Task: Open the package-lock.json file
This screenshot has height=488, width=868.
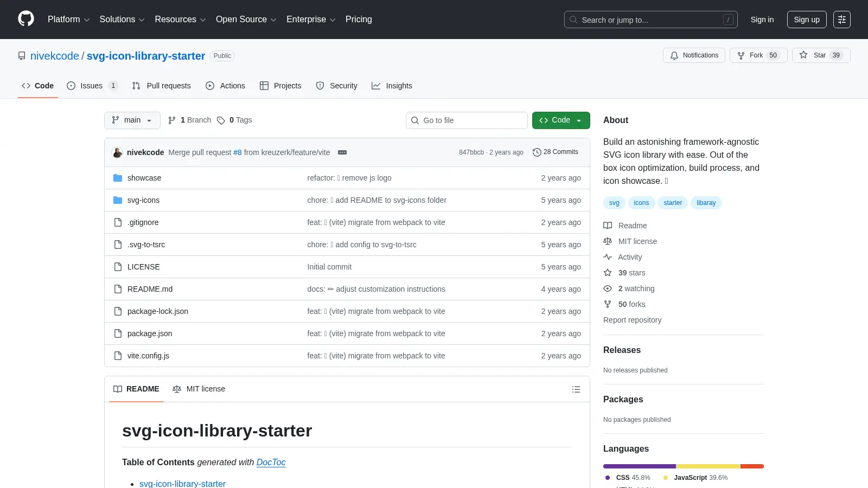Action: pyautogui.click(x=158, y=311)
